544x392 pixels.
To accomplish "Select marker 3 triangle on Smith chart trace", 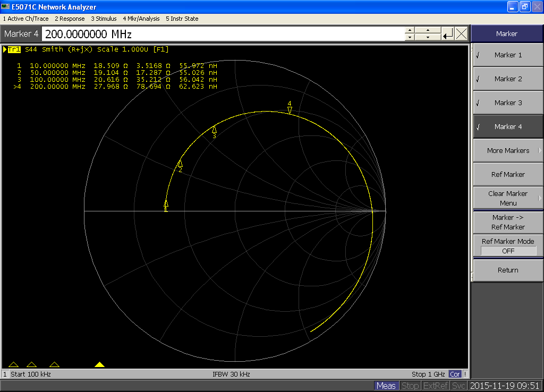I will (x=215, y=130).
